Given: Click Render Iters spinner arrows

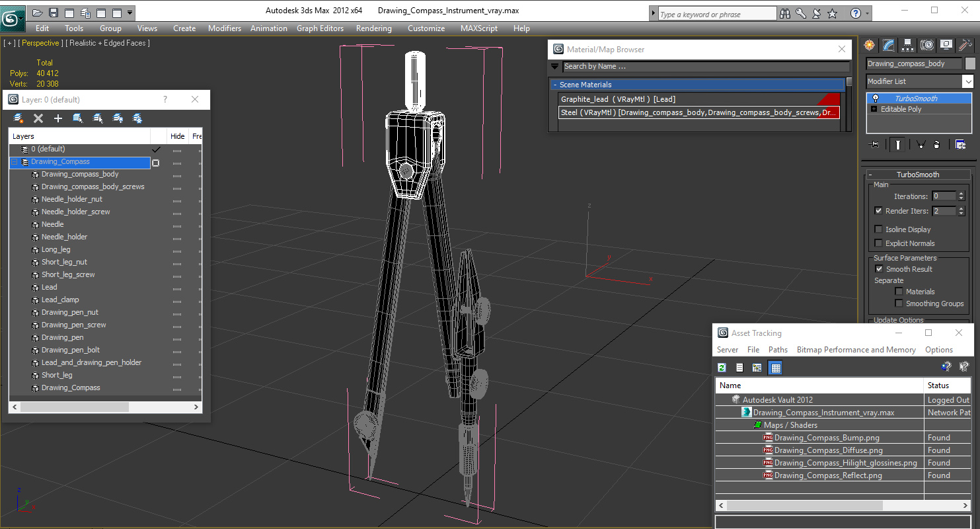Looking at the screenshot, I should (961, 211).
